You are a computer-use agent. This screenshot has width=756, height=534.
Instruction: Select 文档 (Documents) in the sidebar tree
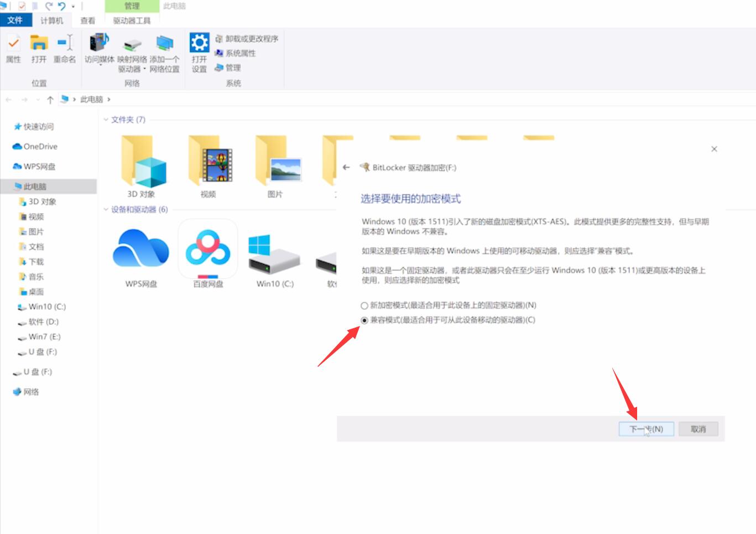tap(32, 246)
